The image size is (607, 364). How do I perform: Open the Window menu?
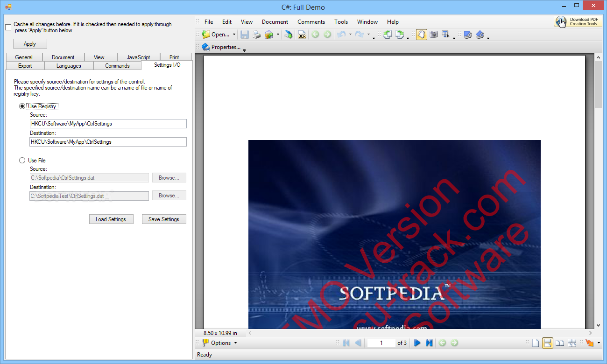pos(367,22)
